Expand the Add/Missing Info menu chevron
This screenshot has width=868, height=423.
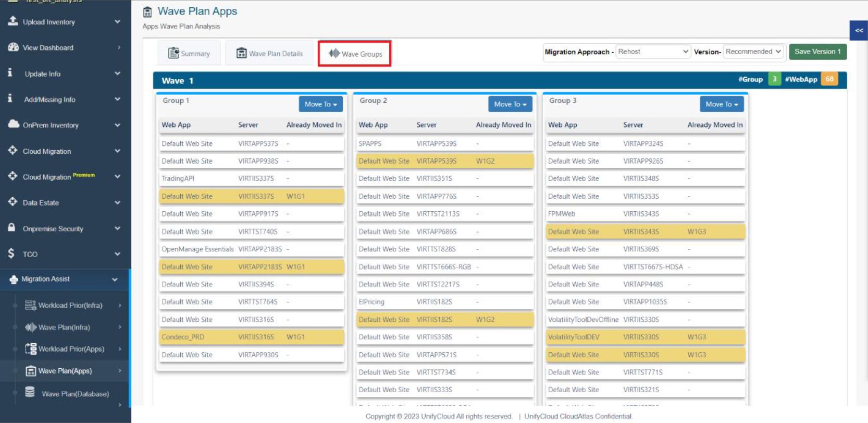click(118, 99)
